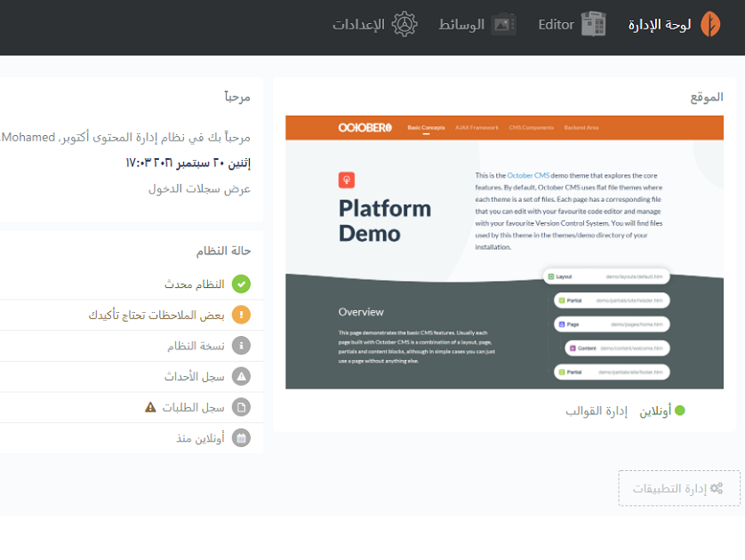Viewport: 745px width, 560px height.
Task: Click the gears icon on إدارة التطبيقات
Action: pos(717,488)
